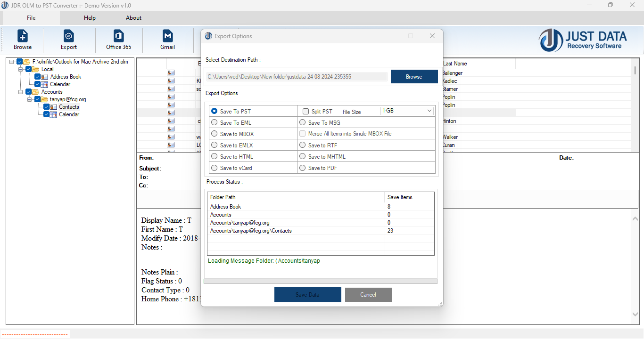Click the Save Items column header

point(409,197)
